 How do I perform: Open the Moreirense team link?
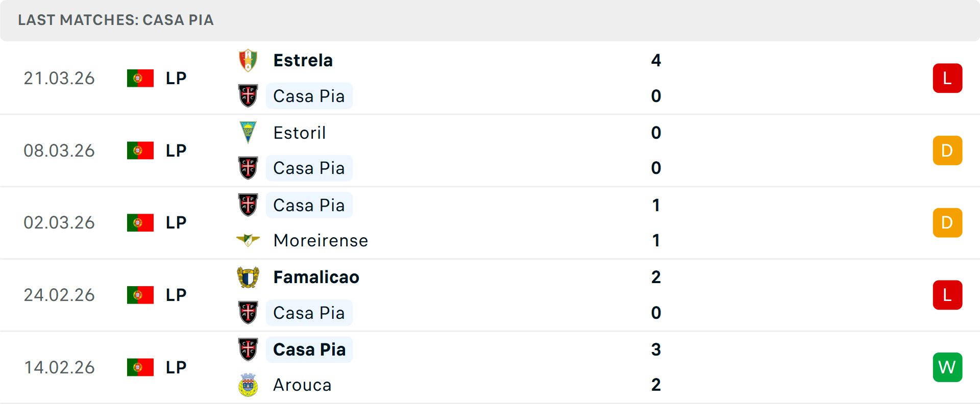321,240
